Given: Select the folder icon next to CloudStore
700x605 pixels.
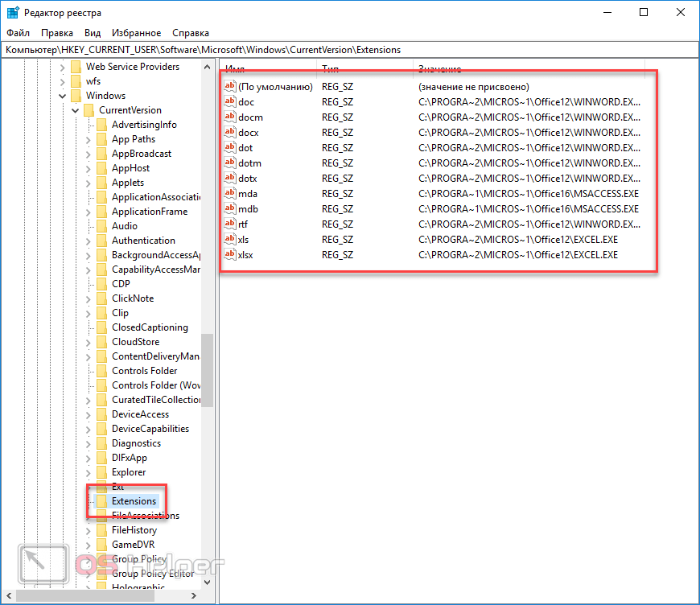Looking at the screenshot, I should pos(101,342).
